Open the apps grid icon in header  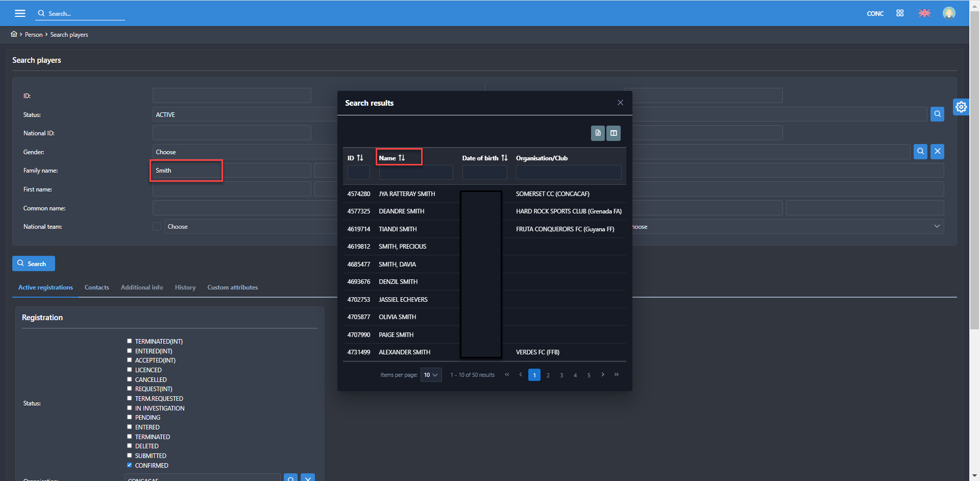(x=900, y=13)
